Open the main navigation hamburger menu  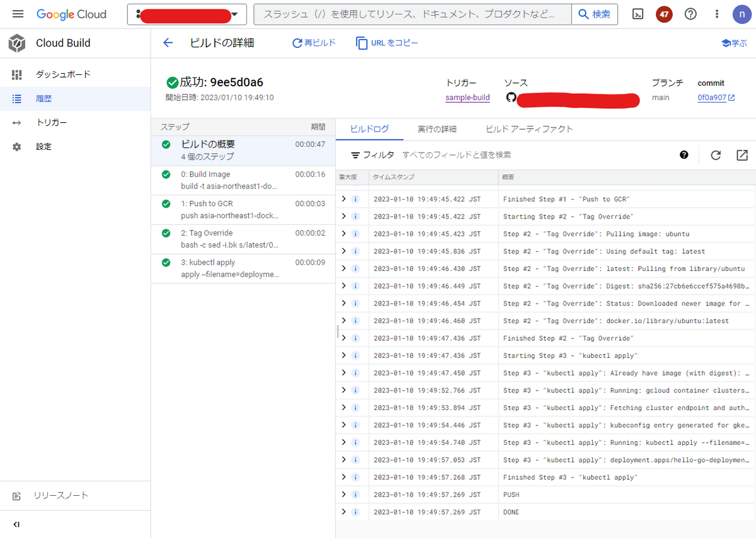pyautogui.click(x=18, y=14)
